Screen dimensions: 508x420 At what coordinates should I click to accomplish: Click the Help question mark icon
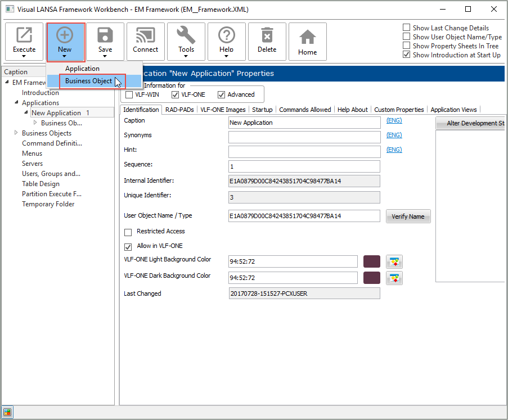click(x=227, y=36)
